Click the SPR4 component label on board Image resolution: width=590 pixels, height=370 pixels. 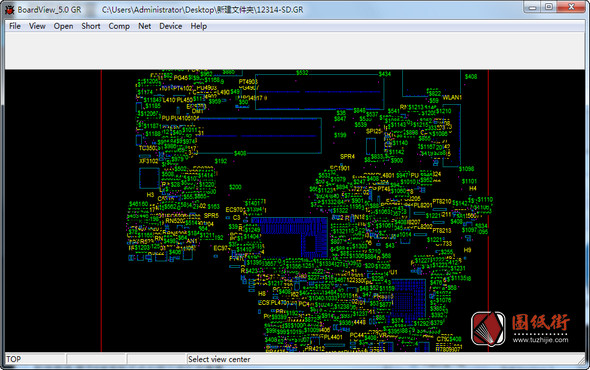click(347, 156)
